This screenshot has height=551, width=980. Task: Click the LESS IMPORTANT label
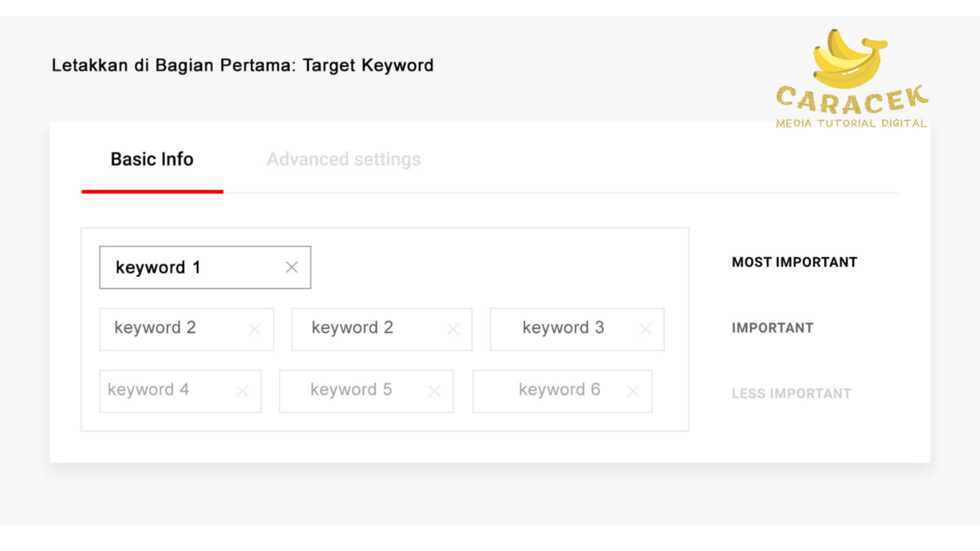coord(792,393)
